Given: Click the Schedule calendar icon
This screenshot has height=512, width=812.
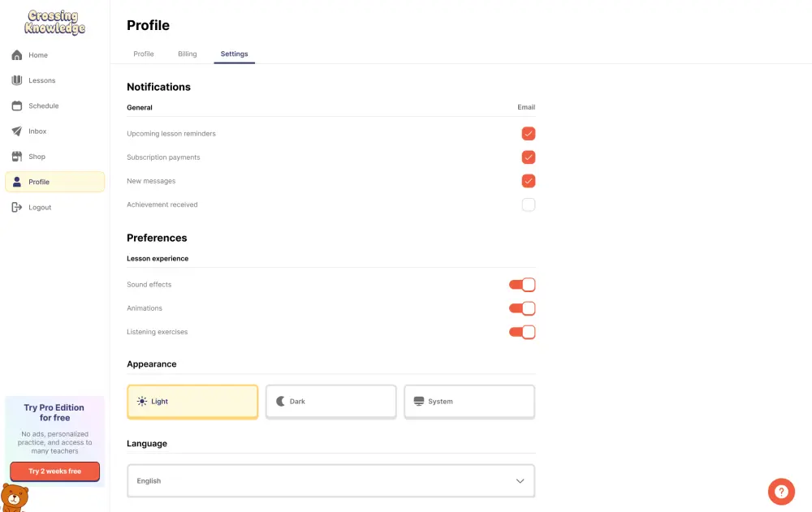Looking at the screenshot, I should 17,105.
